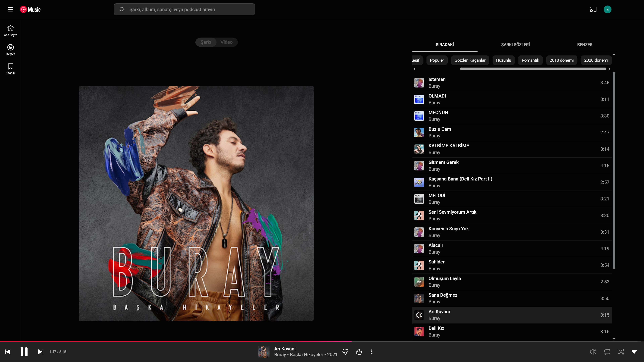Collapse the player page arrow
The image size is (644, 362).
point(634,352)
